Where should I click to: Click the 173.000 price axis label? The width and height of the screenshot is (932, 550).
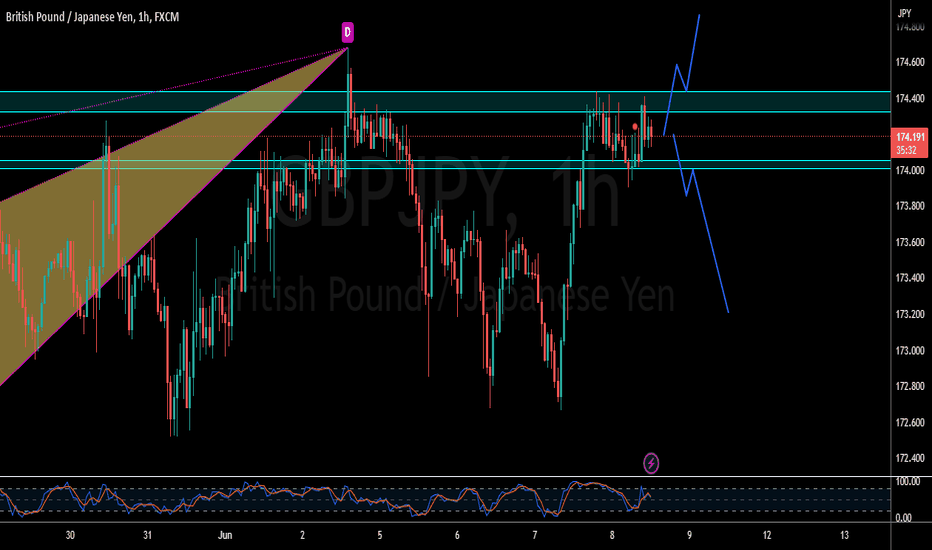click(x=910, y=351)
